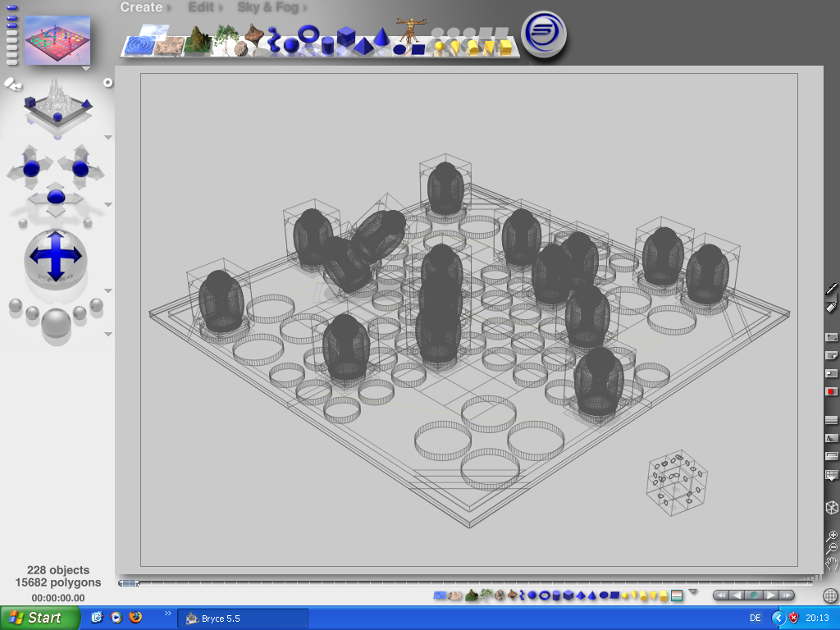Expand the Create menu arrow
The height and width of the screenshot is (630, 840).
point(169,8)
